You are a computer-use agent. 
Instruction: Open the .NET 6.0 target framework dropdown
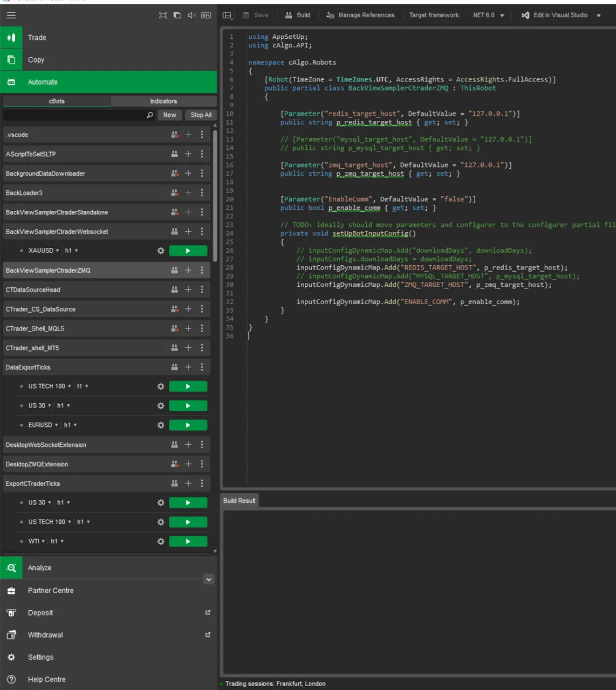click(x=488, y=15)
